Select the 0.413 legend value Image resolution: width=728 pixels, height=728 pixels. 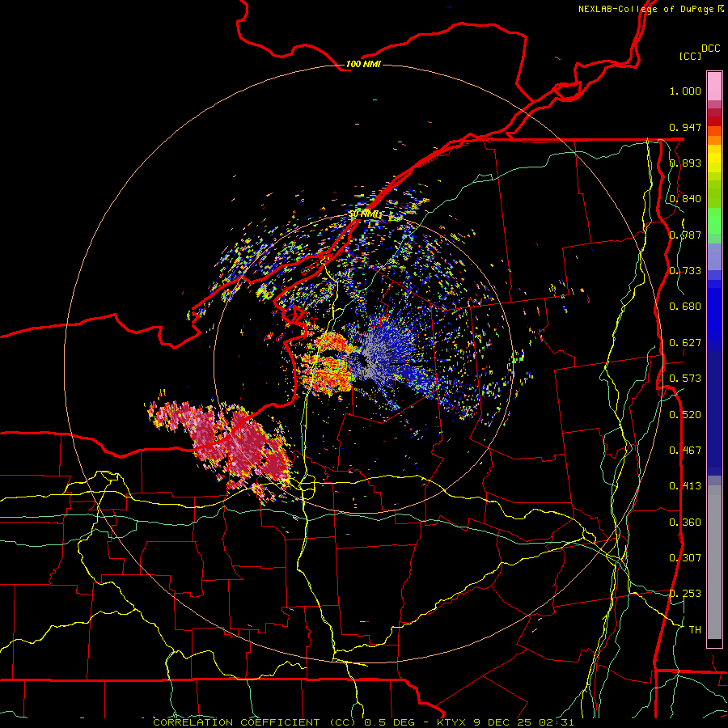[x=685, y=486]
